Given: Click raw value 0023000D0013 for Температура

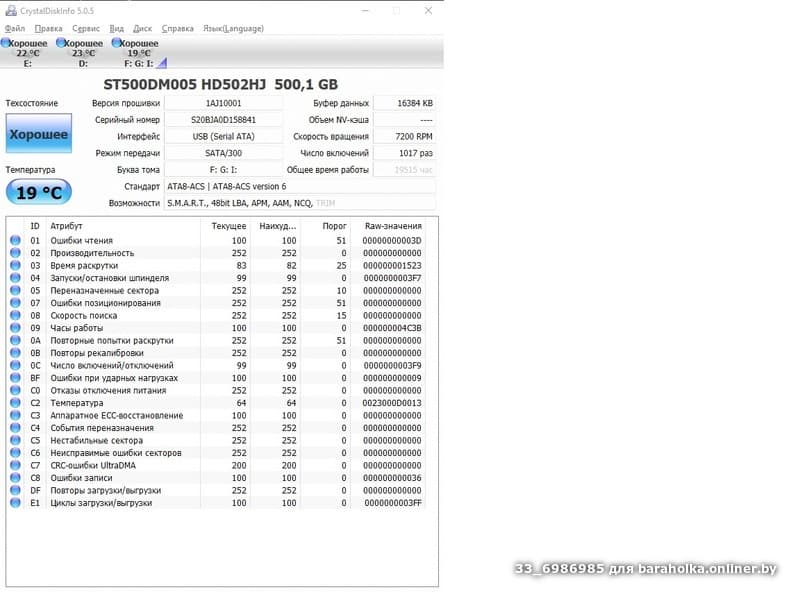Looking at the screenshot, I should (x=392, y=403).
